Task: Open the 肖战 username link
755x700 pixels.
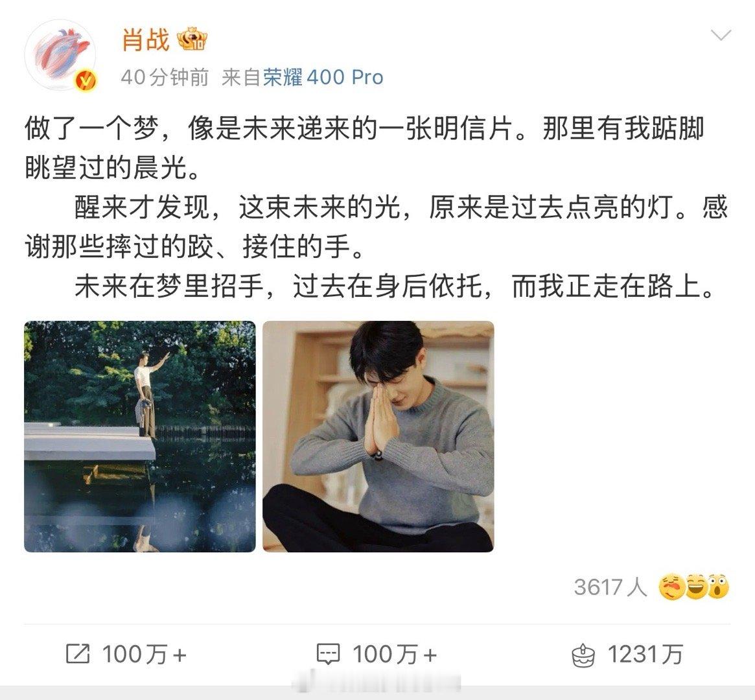Action: pyautogui.click(x=145, y=40)
